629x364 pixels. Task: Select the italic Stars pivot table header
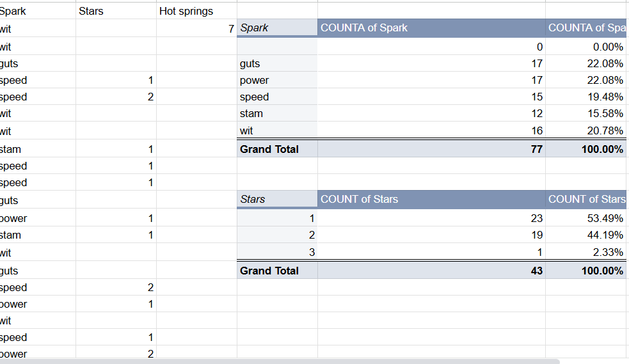click(277, 199)
